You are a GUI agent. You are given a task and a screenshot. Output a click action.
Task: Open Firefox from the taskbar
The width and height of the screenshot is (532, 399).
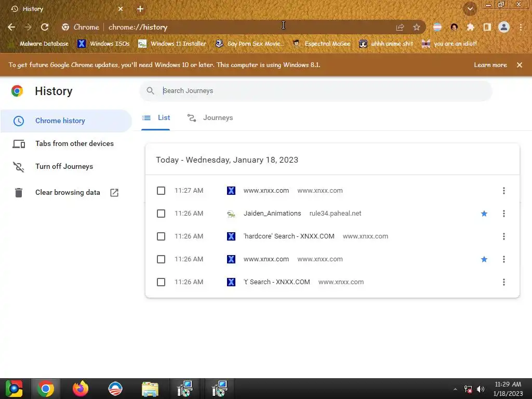pos(81,389)
